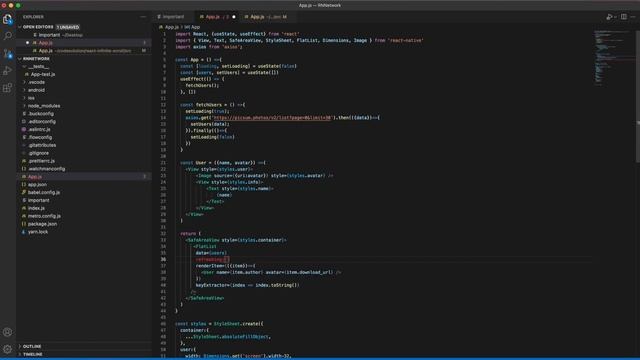Open the Run Code dropdown arrow
The image size is (640, 360).
pos(615,17)
